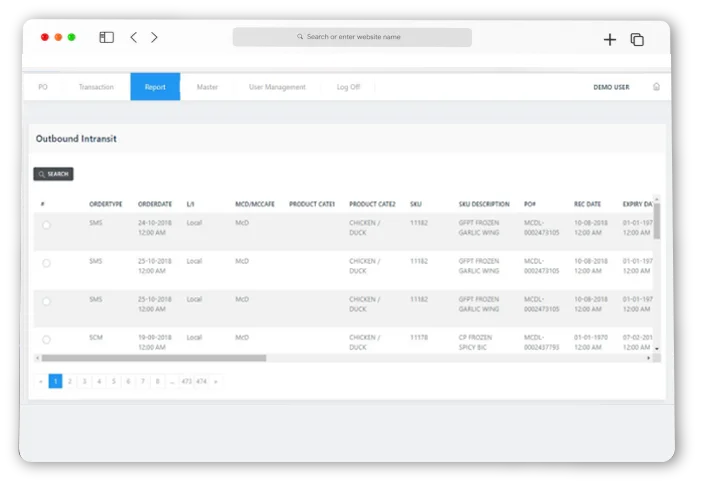
Task: Click the home icon beside DEMO USER
Action: click(656, 87)
